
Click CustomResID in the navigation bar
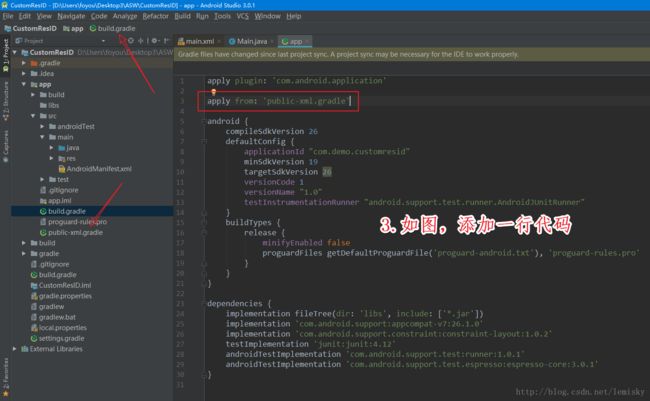click(30, 28)
